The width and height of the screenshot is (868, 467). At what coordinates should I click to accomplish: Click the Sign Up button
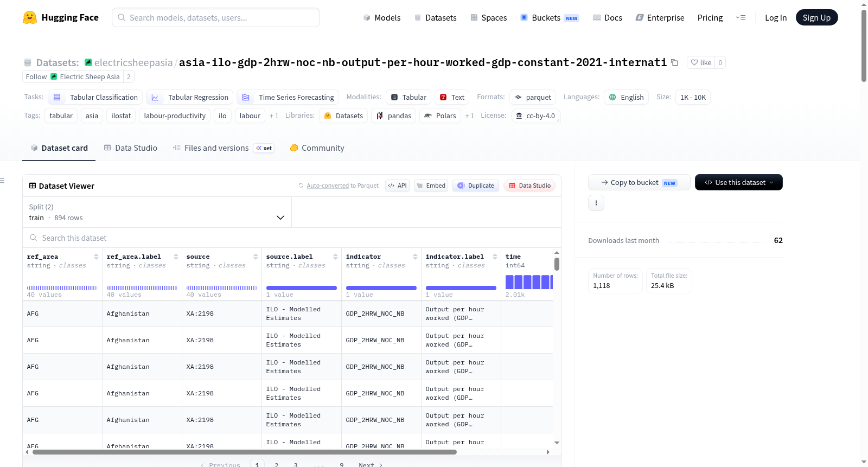pyautogui.click(x=816, y=17)
